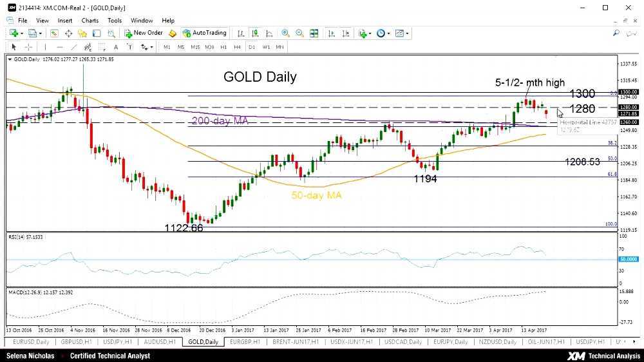644x362 pixels.
Task: Open the Help menu
Action: [168, 21]
